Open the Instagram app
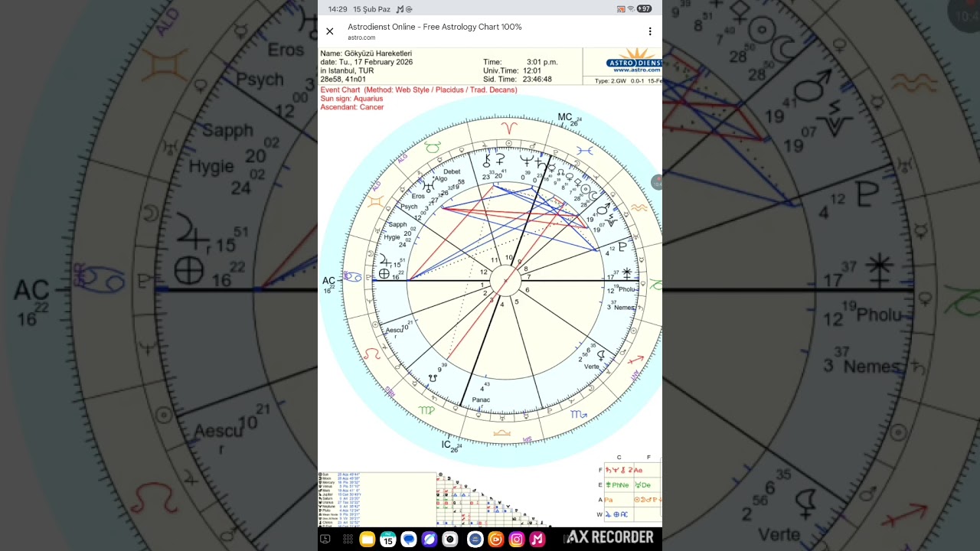 pos(517,540)
